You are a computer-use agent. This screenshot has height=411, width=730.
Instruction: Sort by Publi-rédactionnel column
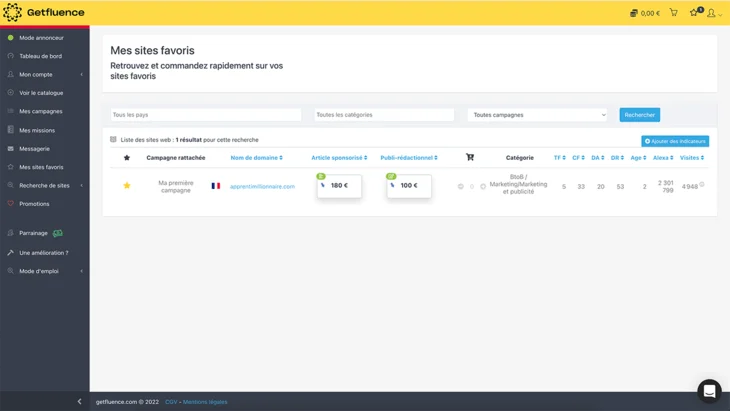pos(409,158)
